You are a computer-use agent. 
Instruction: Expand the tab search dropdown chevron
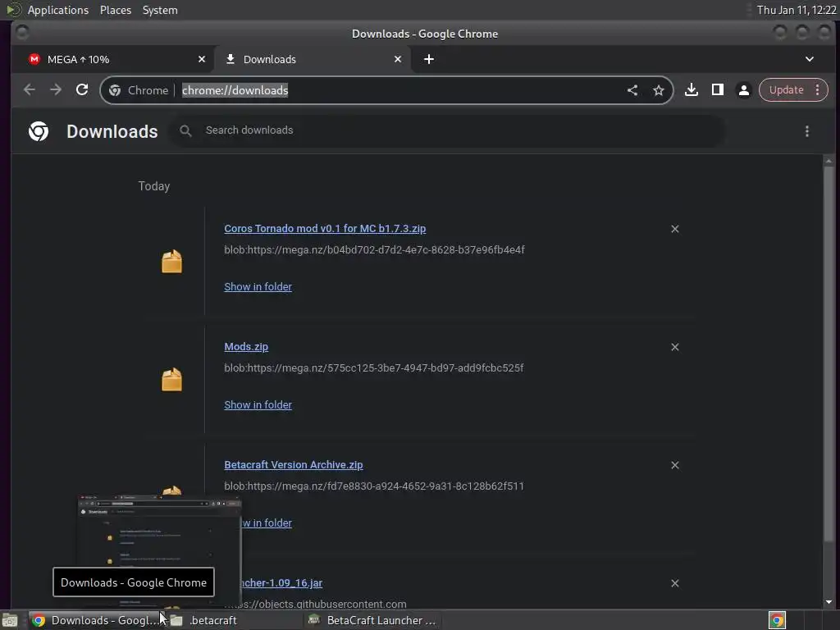(x=810, y=59)
